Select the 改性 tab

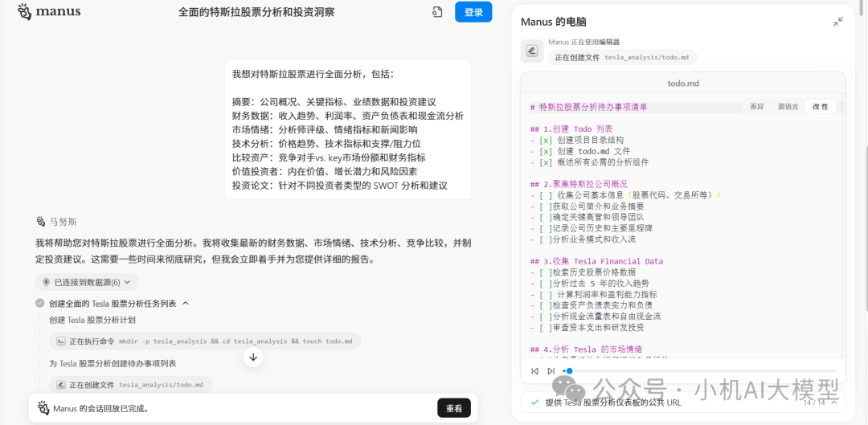(x=821, y=107)
